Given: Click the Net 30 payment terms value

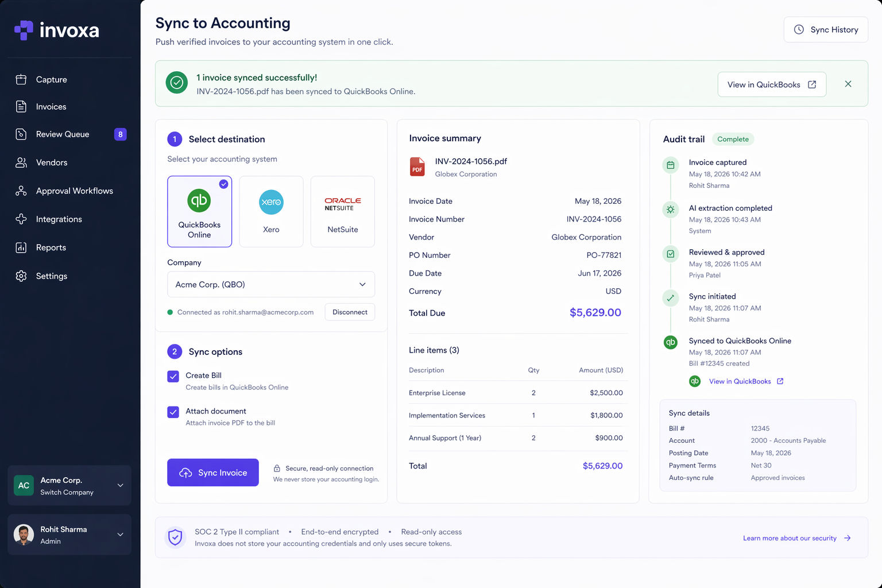Looking at the screenshot, I should coord(761,465).
